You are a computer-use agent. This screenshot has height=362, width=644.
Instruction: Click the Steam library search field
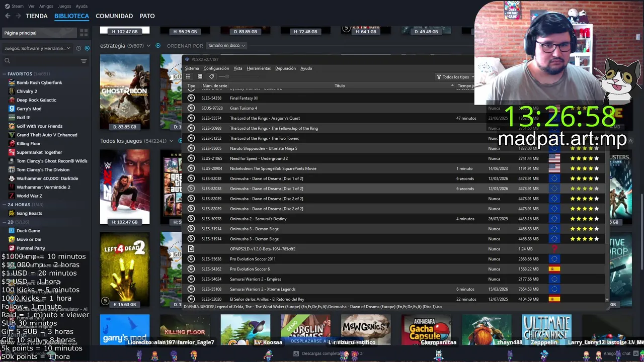pos(44,61)
